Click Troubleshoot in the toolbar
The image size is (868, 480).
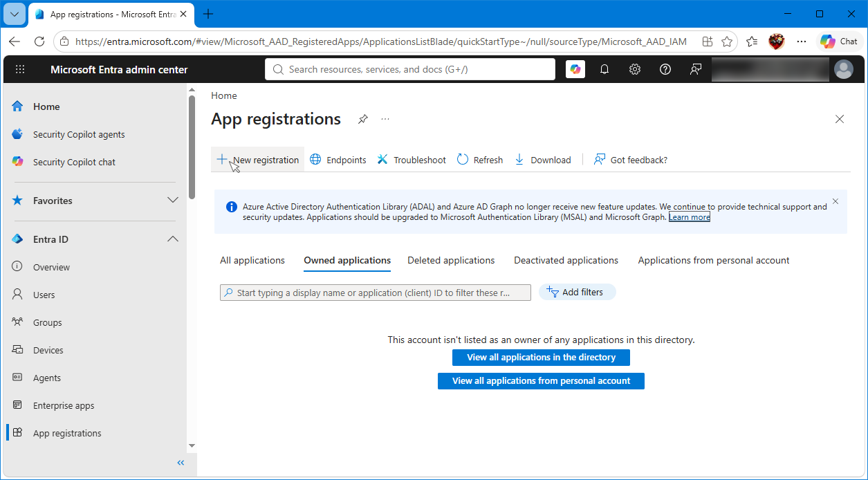coord(412,160)
